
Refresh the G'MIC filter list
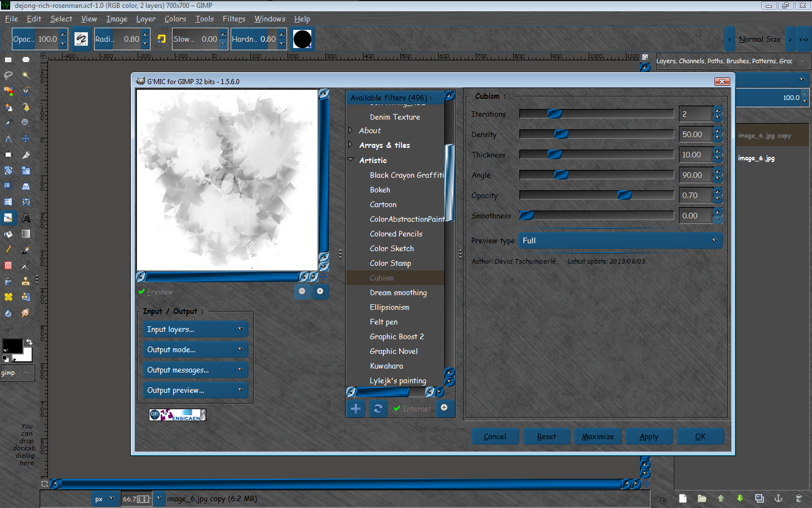coord(378,409)
